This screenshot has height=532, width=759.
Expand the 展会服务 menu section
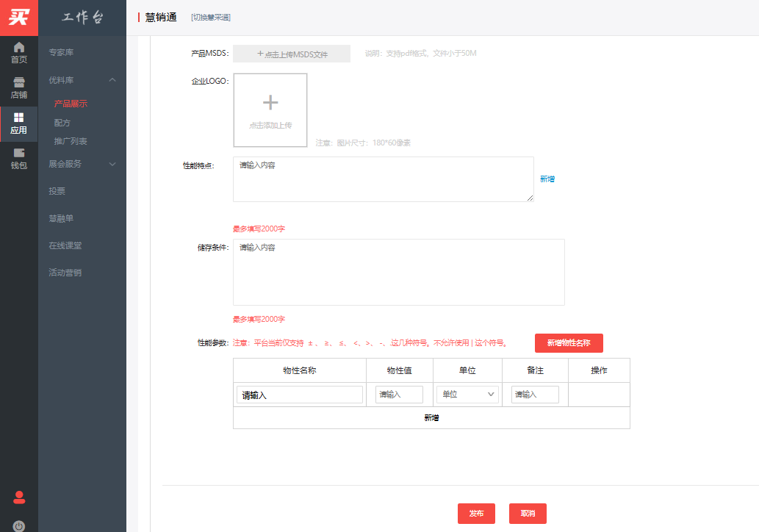[112, 164]
